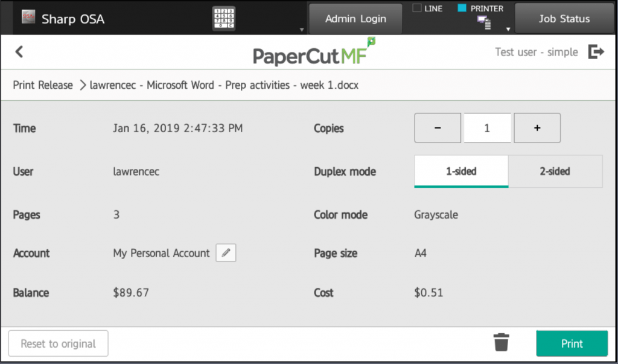Expand the printer status dropdown arrow
Image resolution: width=618 pixels, height=364 pixels.
(508, 29)
